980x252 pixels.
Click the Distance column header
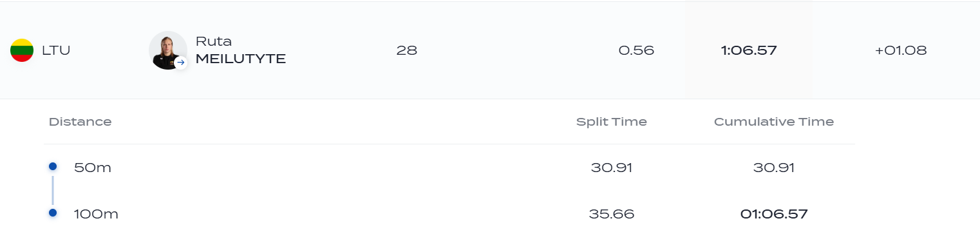[80, 122]
